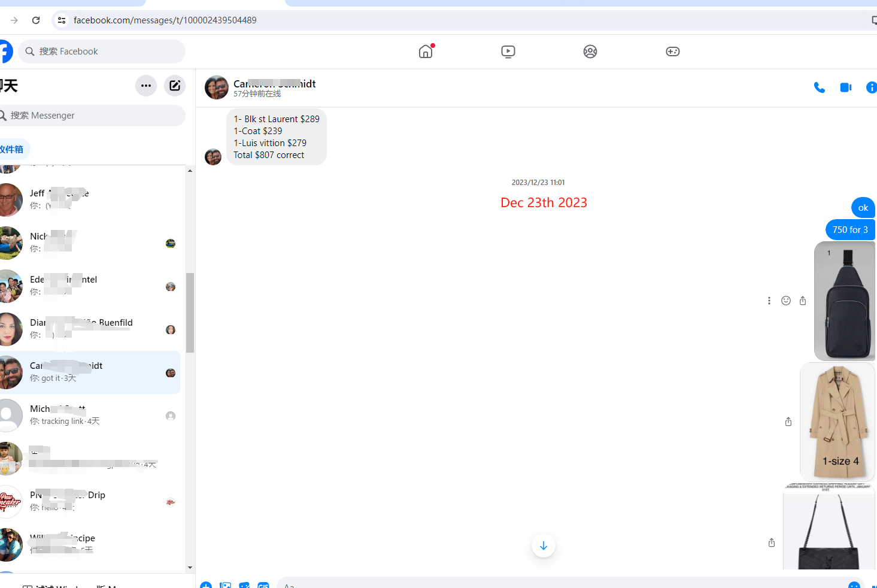This screenshot has width=877, height=588.
Task: Select the inbox tab in the chats panel
Action: [12, 149]
